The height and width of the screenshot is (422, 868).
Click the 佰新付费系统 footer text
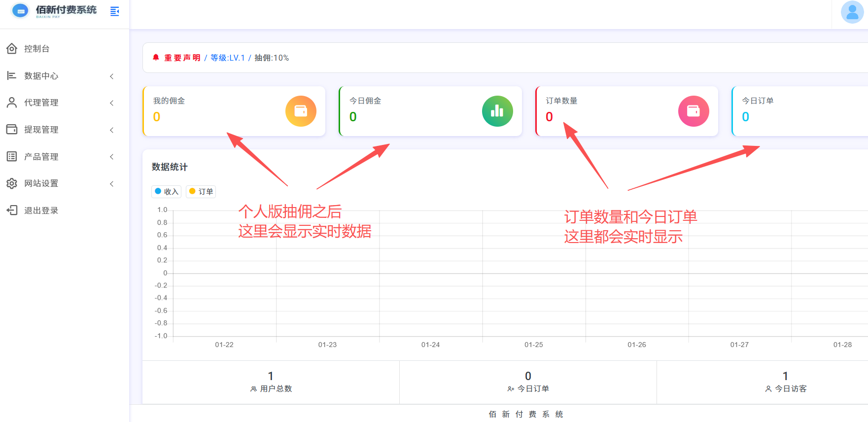[x=526, y=414]
